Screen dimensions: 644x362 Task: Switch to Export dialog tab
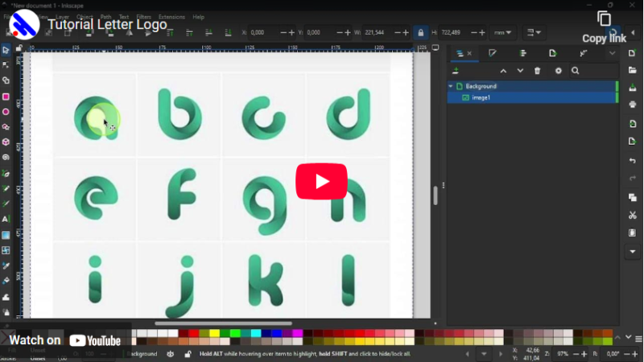[x=553, y=53]
